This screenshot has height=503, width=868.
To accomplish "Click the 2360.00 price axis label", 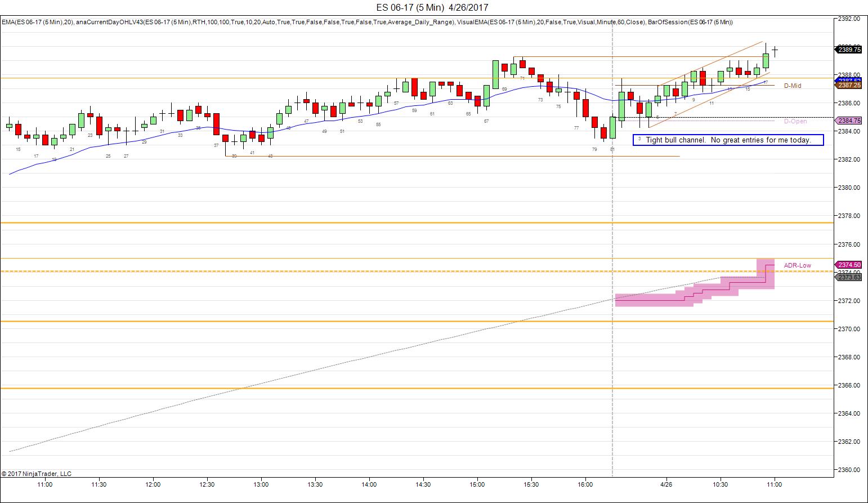I will point(849,470).
